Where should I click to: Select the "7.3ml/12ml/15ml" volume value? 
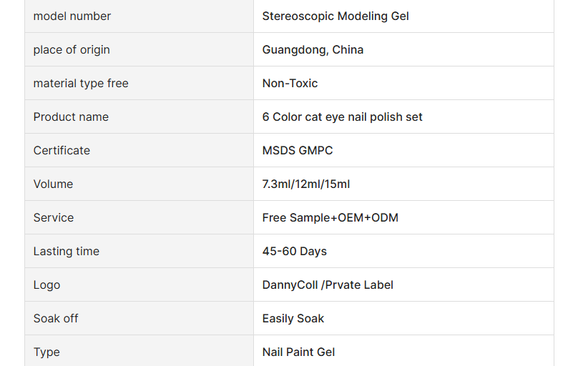coord(306,184)
